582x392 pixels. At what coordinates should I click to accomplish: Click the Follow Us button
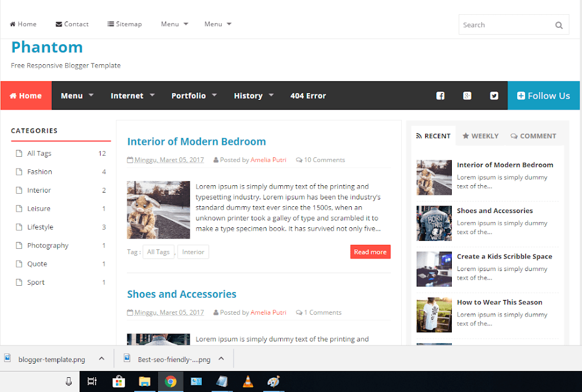pyautogui.click(x=543, y=95)
